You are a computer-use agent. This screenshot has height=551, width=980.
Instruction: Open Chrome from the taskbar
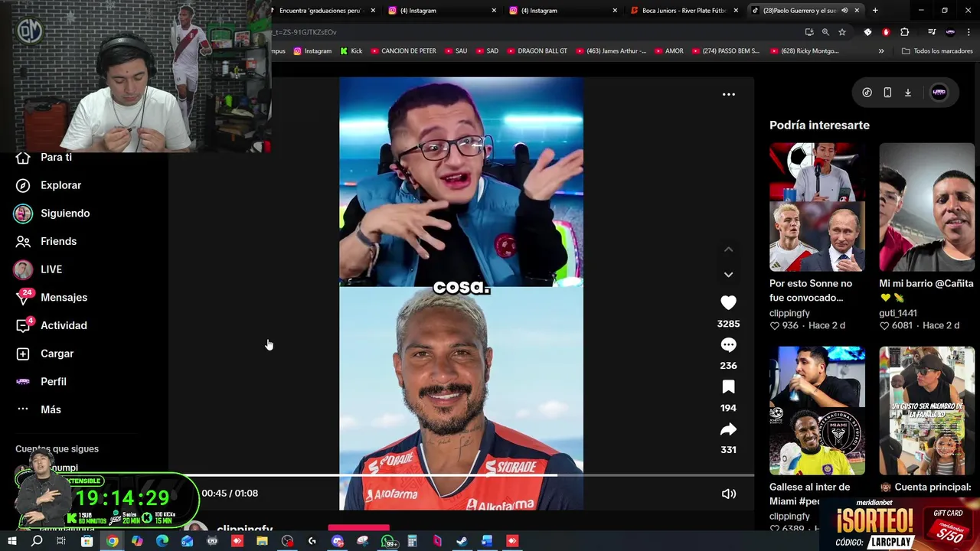tap(112, 542)
